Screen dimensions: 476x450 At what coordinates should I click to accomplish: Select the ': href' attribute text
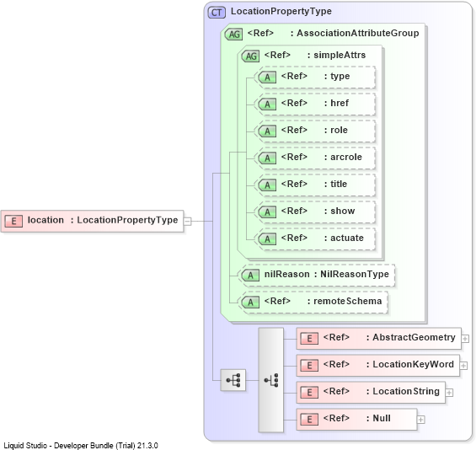[336, 103]
